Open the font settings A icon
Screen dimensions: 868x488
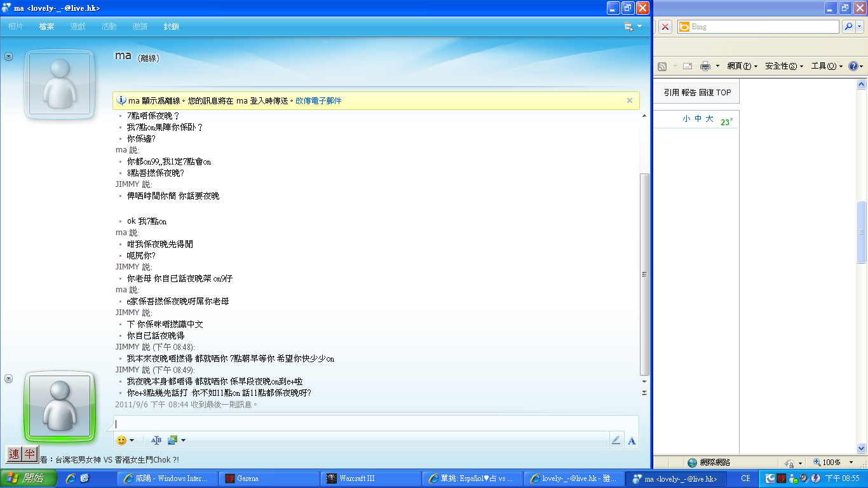click(632, 440)
